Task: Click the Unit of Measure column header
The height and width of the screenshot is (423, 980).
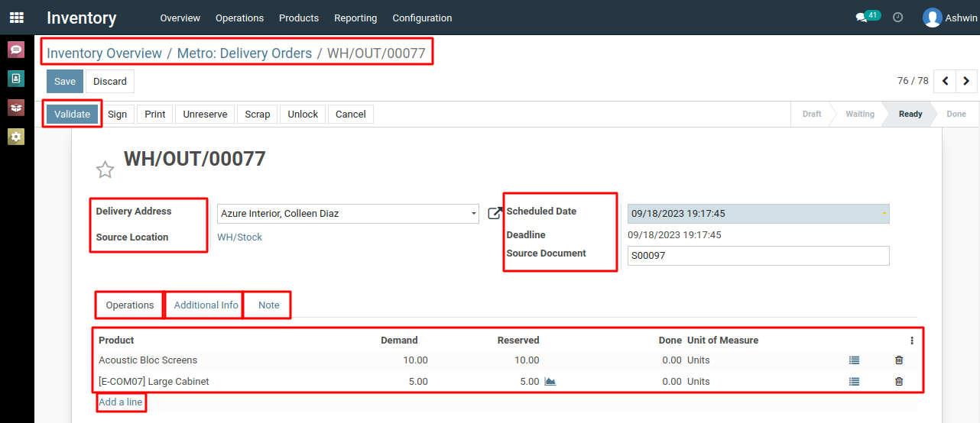Action: click(722, 341)
